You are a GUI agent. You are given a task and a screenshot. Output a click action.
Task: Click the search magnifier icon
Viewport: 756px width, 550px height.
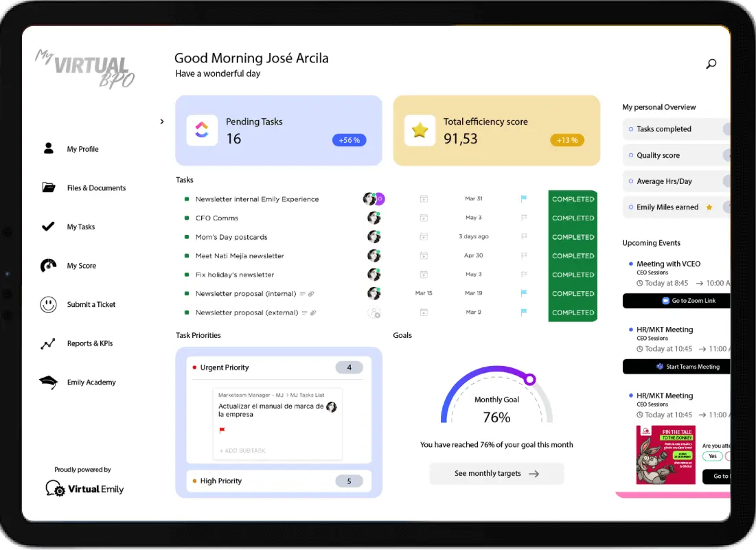[711, 64]
